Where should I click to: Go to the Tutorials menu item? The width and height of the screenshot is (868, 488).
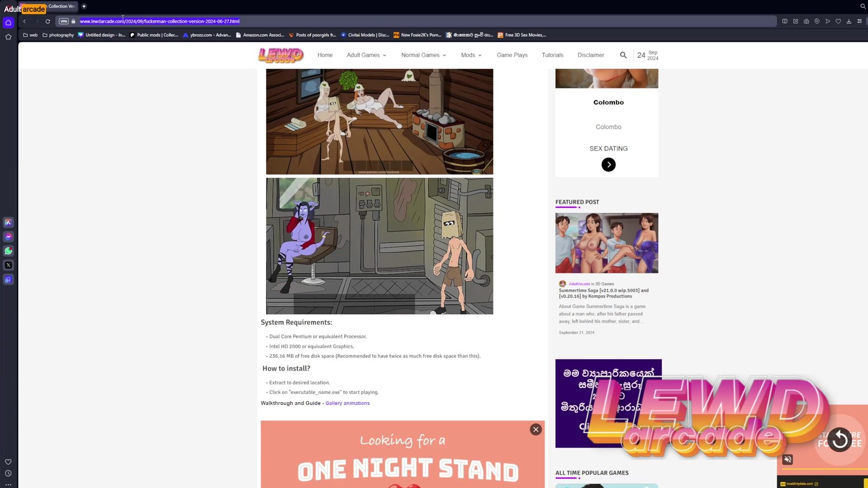552,55
